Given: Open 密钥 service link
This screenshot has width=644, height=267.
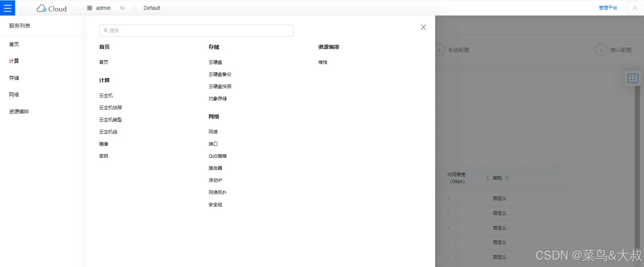Looking at the screenshot, I should (x=104, y=156).
